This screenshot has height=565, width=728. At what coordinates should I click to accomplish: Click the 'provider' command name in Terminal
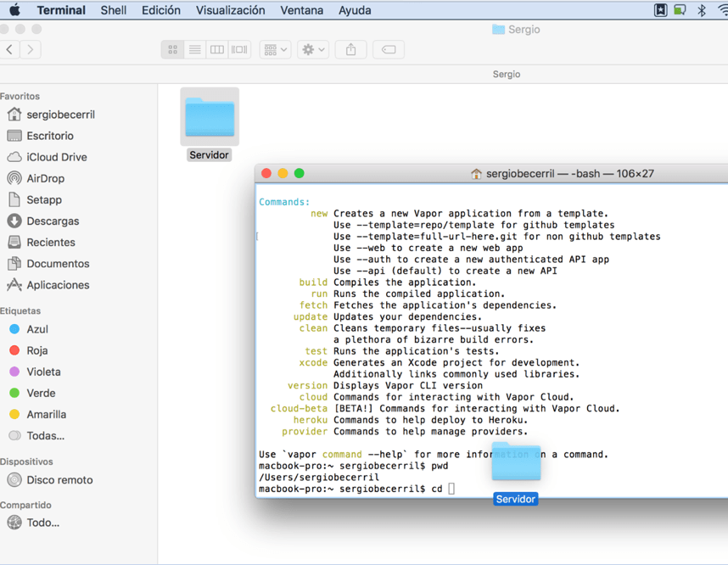coord(305,432)
